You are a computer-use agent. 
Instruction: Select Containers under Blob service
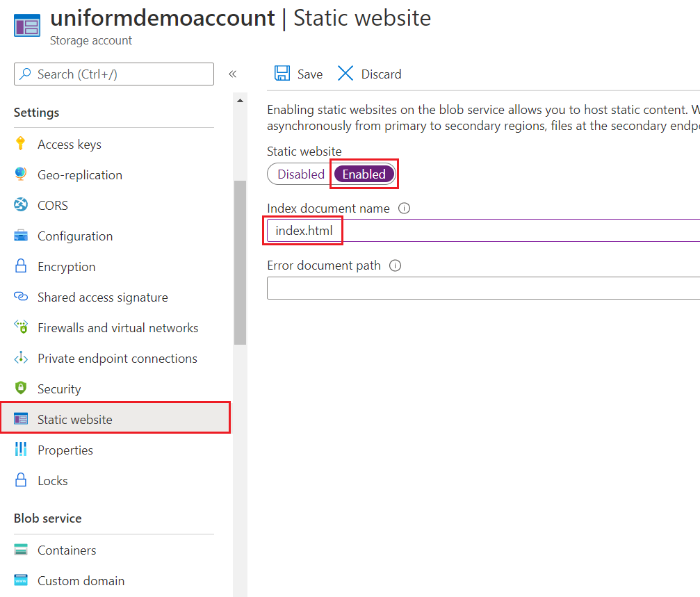(x=67, y=550)
